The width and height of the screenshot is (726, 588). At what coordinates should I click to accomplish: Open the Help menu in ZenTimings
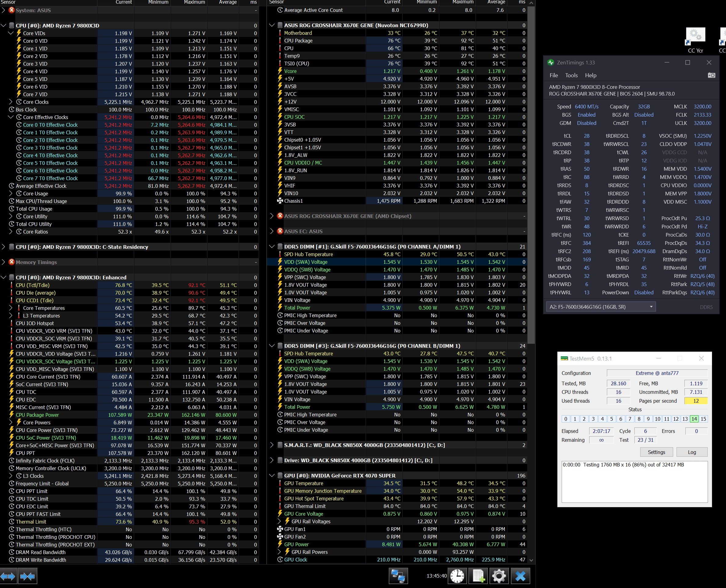pos(590,75)
